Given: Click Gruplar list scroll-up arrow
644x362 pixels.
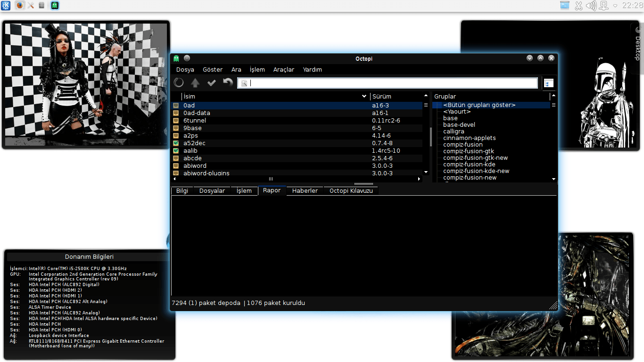Looking at the screenshot, I should [553, 96].
